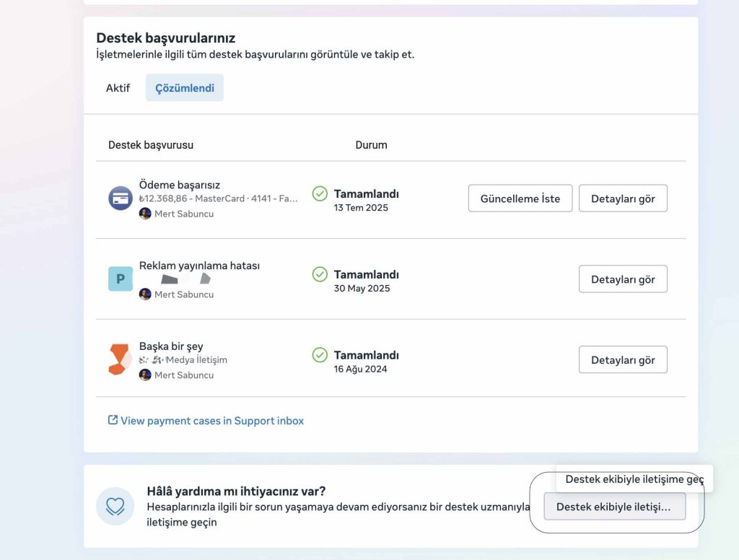739x560 pixels.
Task: View details of the Başka bir şey request
Action: pos(623,360)
